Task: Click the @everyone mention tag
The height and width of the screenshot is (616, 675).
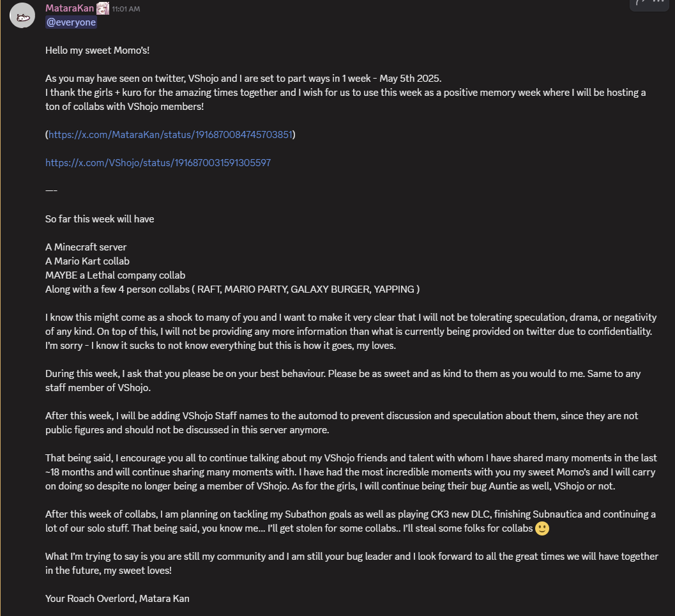Action: point(71,22)
